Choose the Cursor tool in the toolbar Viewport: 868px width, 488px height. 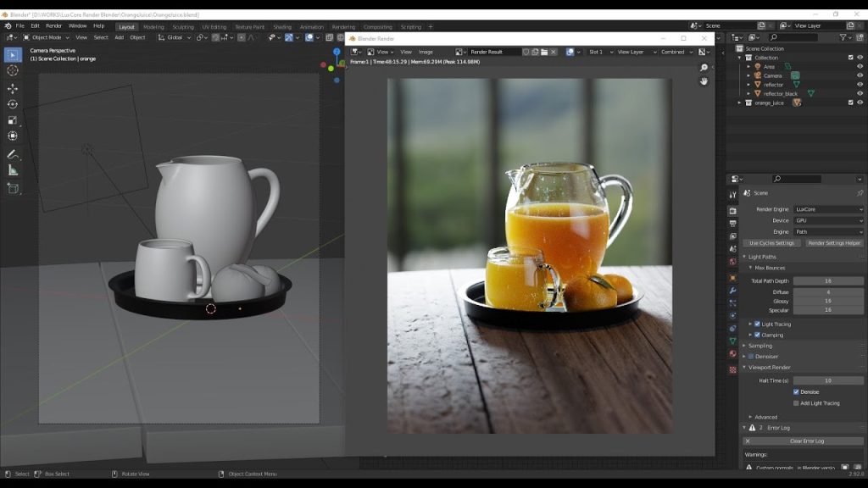point(13,70)
